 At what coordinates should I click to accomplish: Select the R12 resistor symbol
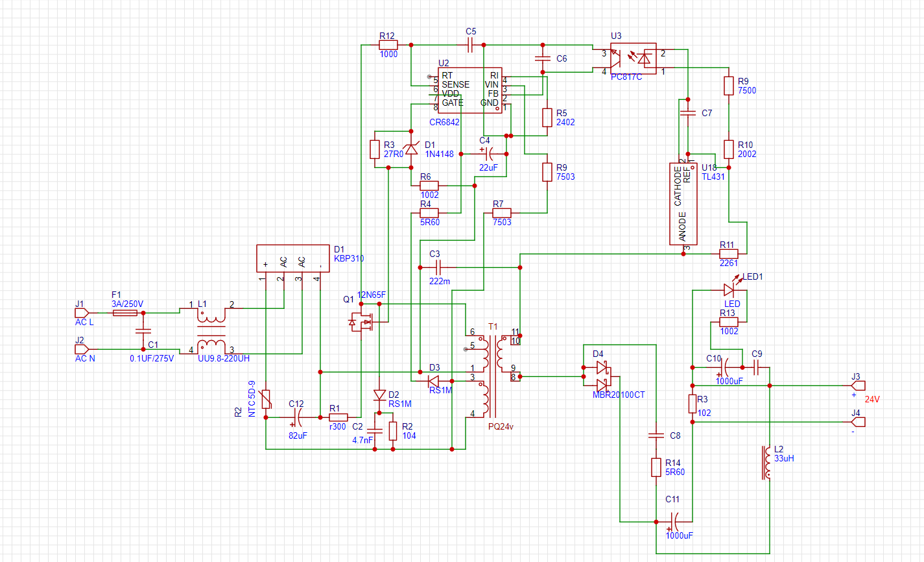point(388,45)
